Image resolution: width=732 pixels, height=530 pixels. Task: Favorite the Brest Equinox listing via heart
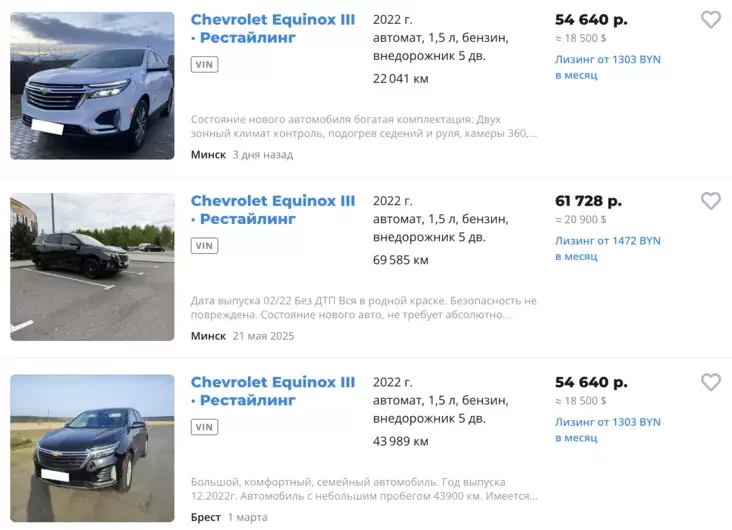click(x=710, y=382)
